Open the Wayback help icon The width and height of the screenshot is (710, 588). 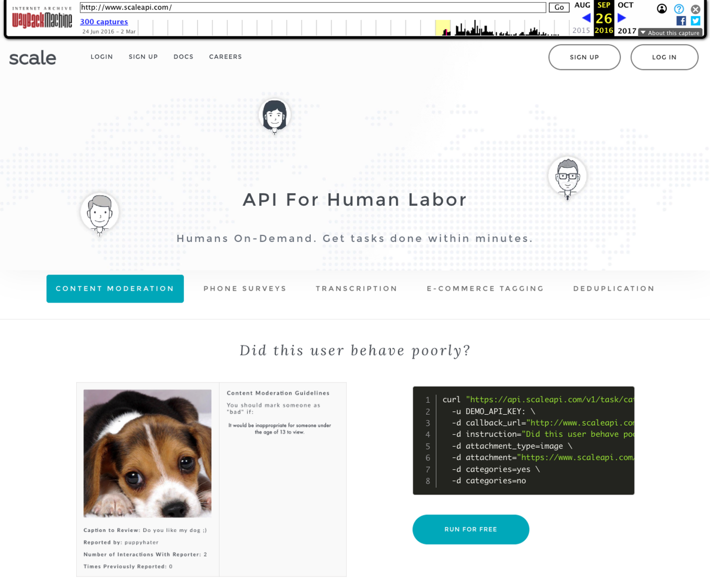coord(679,9)
